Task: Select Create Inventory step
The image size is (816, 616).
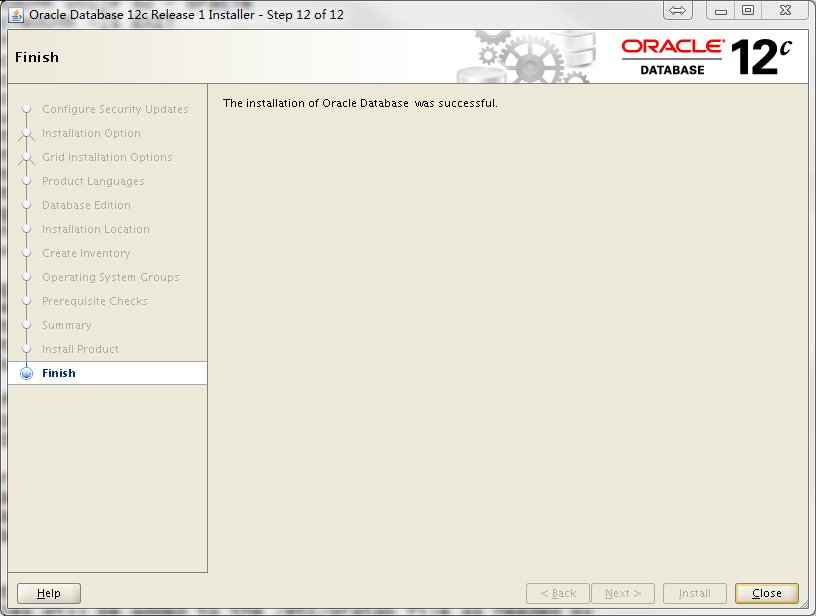Action: point(86,253)
